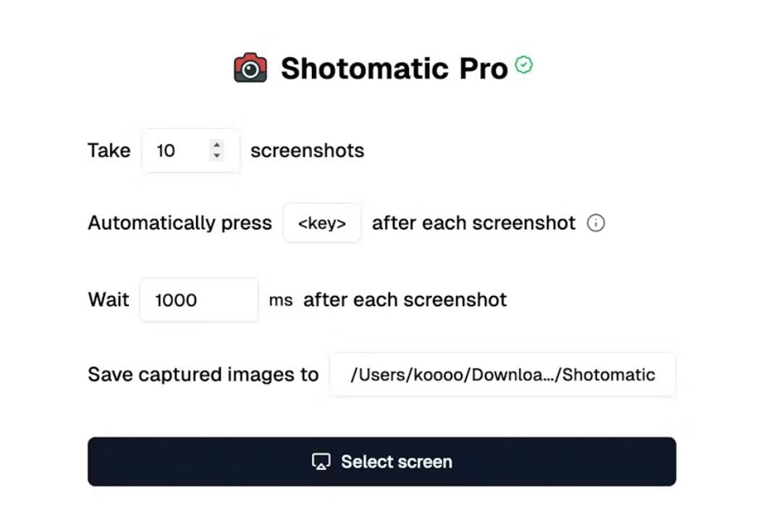Click the screenshots count field showing 10

click(x=174, y=151)
